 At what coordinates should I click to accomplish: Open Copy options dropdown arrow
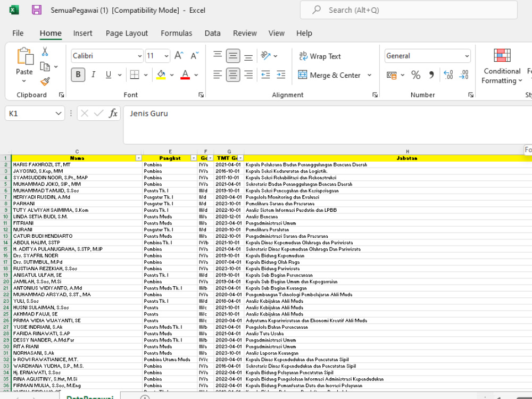click(56, 67)
